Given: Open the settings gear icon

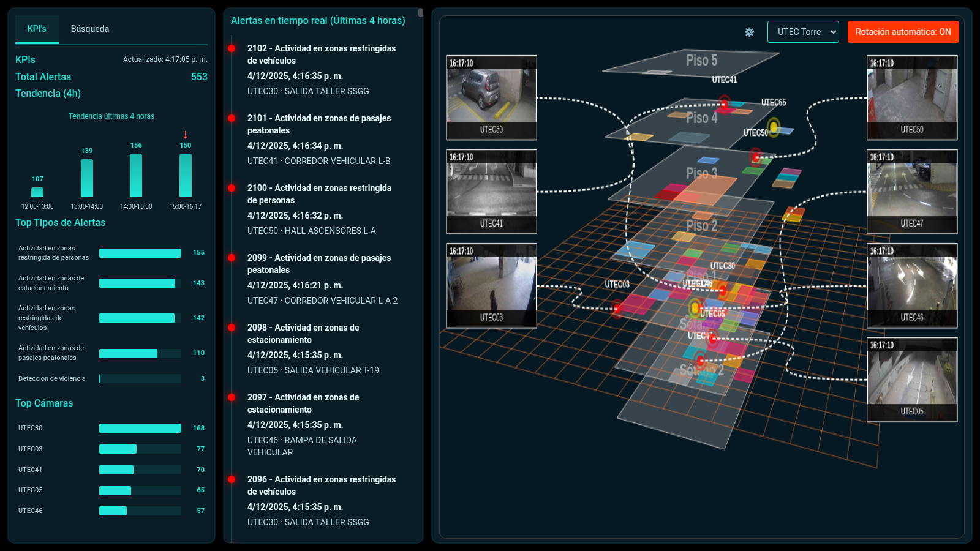Looking at the screenshot, I should coord(749,32).
